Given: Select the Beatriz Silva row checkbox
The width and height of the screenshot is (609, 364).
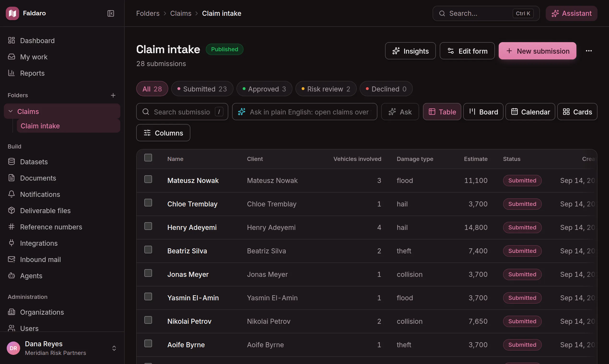Looking at the screenshot, I should pos(148,250).
